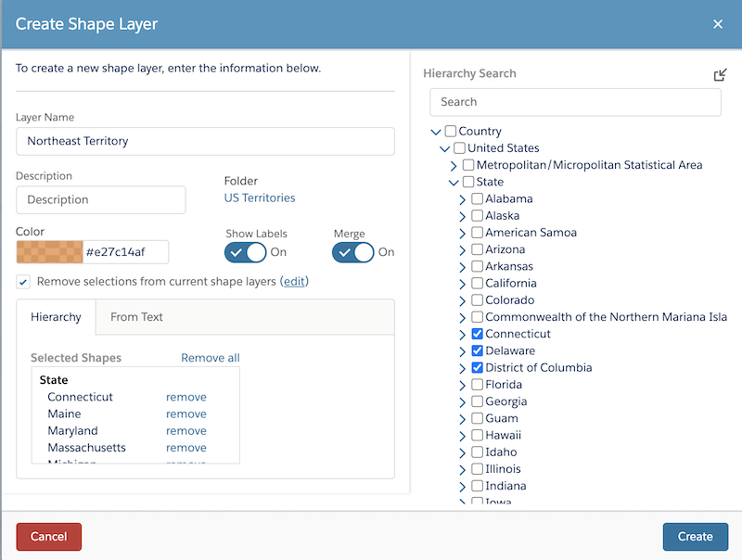
Task: Open the US Territories folder link
Action: tap(260, 197)
